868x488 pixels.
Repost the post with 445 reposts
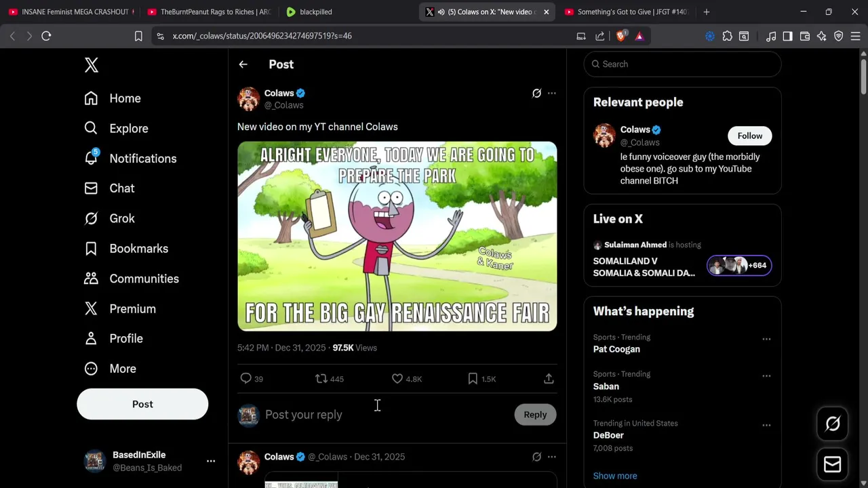(x=330, y=379)
